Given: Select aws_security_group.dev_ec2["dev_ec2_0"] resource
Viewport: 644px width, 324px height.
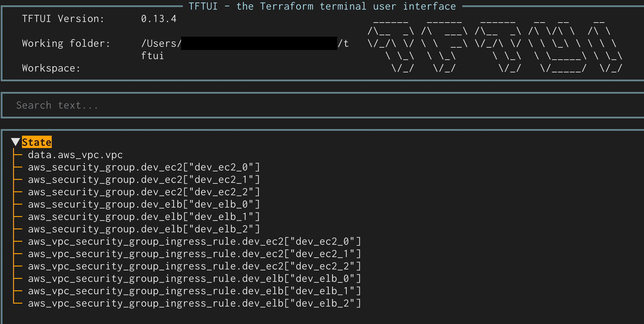Looking at the screenshot, I should click(144, 167).
